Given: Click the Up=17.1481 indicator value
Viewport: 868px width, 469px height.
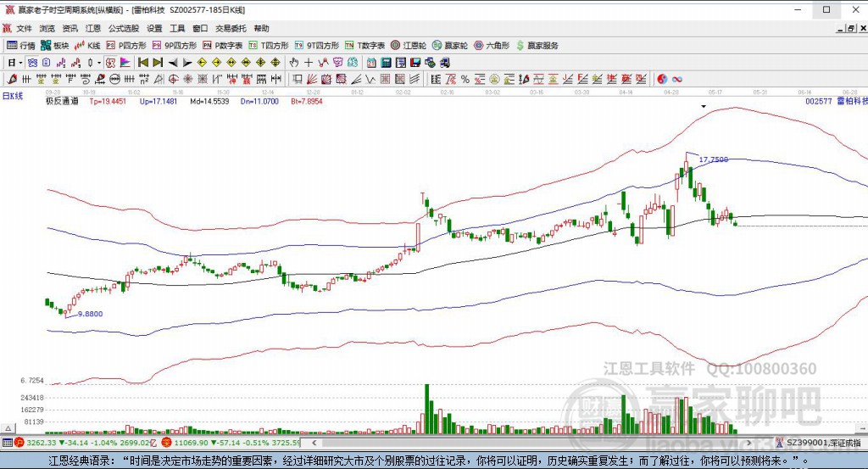Looking at the screenshot, I should pyautogui.click(x=159, y=101).
